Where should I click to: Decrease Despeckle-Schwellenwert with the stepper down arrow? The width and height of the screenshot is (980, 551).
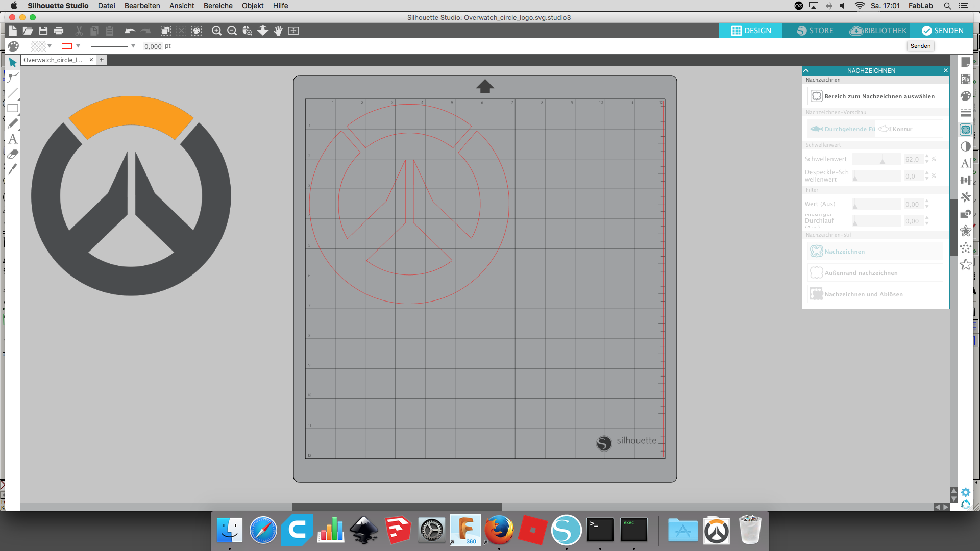click(x=927, y=179)
